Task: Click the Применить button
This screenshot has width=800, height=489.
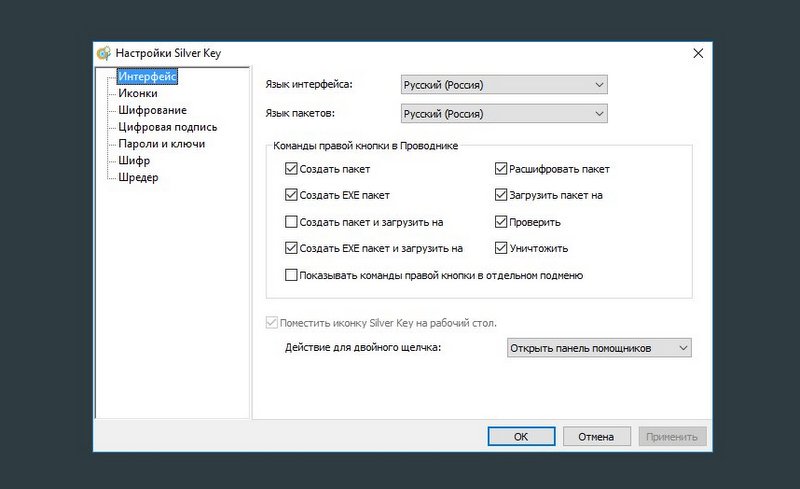Action: (x=672, y=437)
